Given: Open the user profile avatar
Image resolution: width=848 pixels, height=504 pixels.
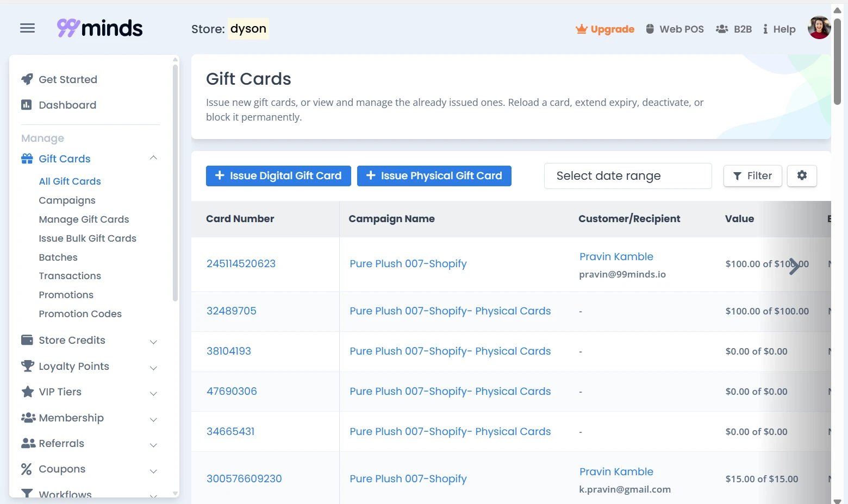Looking at the screenshot, I should click(819, 28).
